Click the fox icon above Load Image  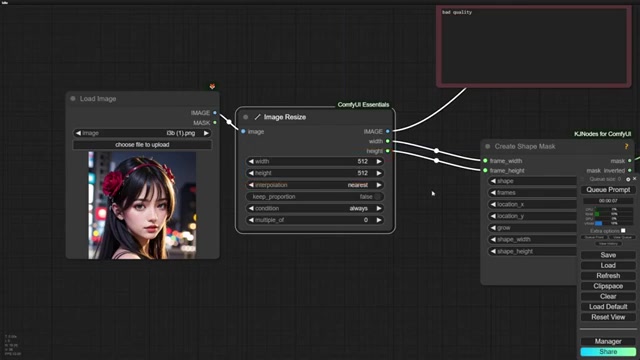pyautogui.click(x=212, y=86)
